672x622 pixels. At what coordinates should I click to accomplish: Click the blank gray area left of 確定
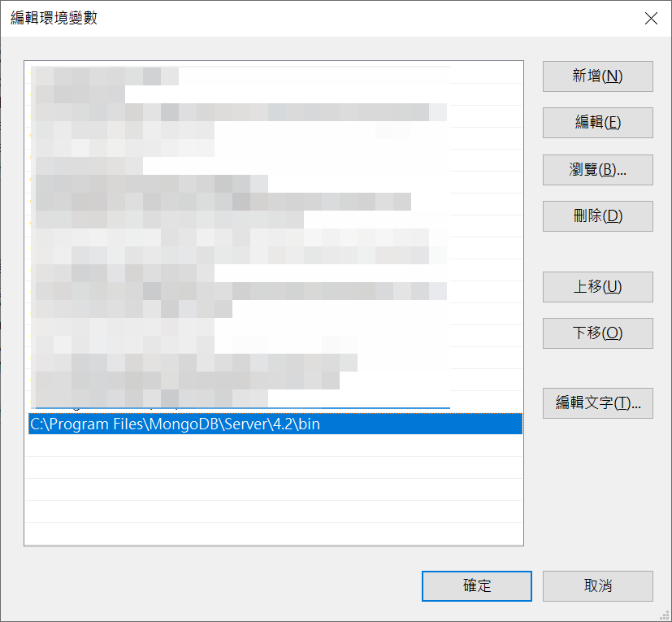point(215,586)
